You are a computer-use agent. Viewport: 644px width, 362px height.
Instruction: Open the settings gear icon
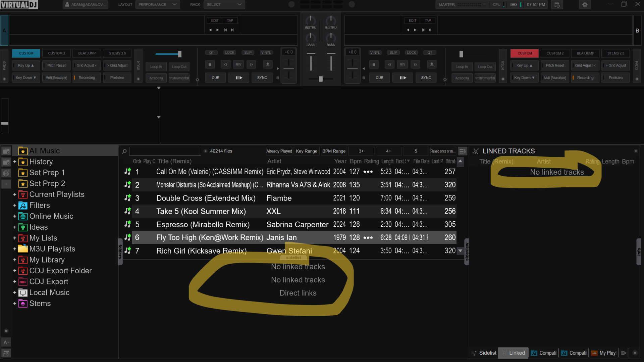pyautogui.click(x=585, y=5)
